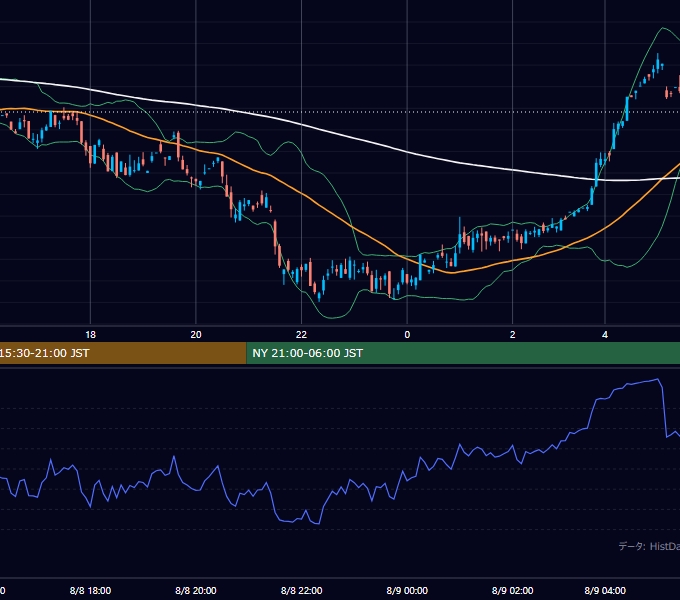Viewport: 680px width, 600px height.
Task: Click the '8/8 22:00' date label on lower axis
Action: point(301,590)
